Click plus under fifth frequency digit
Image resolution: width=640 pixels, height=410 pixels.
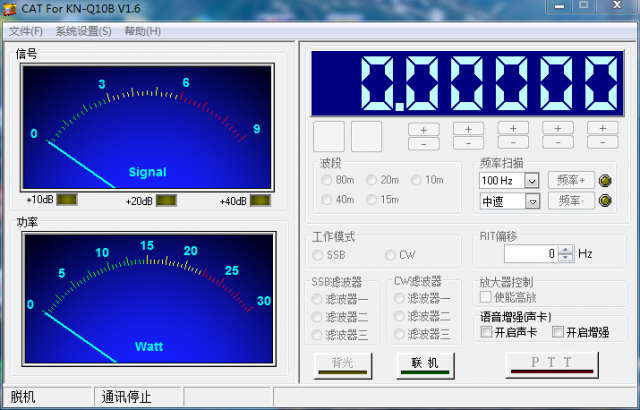(558, 129)
